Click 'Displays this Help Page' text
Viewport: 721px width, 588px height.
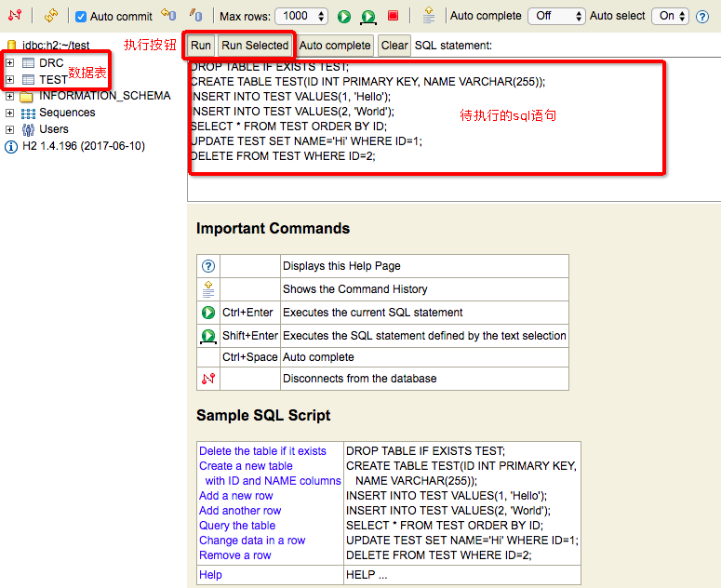(341, 266)
